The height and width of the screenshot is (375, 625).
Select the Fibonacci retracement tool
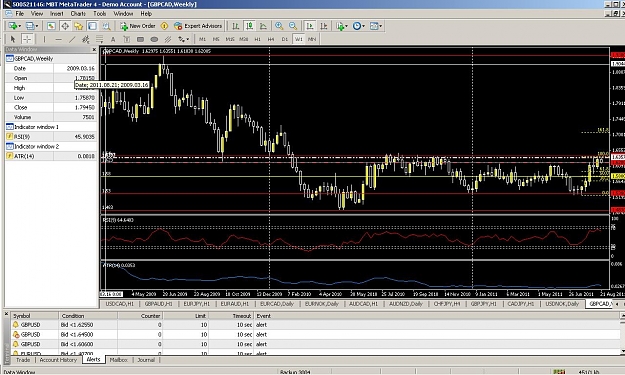click(x=99, y=39)
